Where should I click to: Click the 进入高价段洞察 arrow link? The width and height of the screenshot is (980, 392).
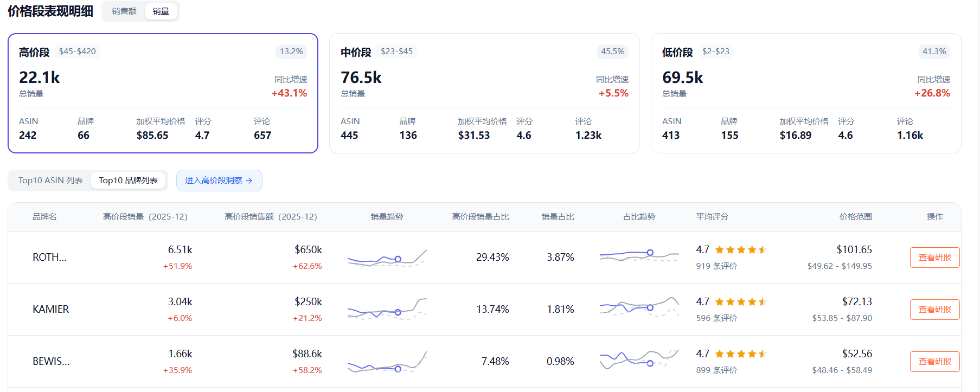(x=219, y=181)
